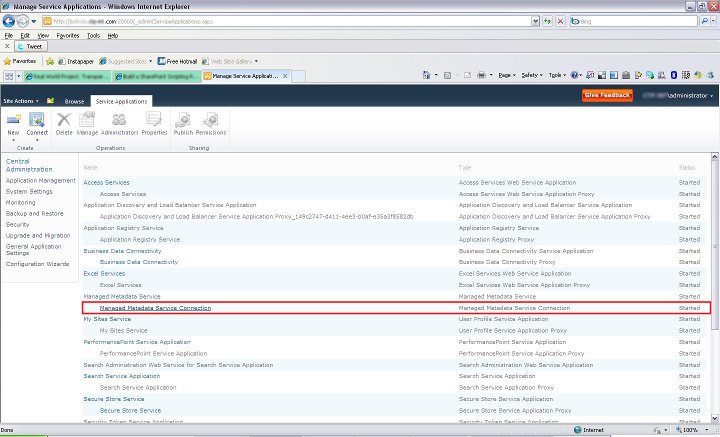Open the Instapaper favorites link

pyautogui.click(x=76, y=61)
